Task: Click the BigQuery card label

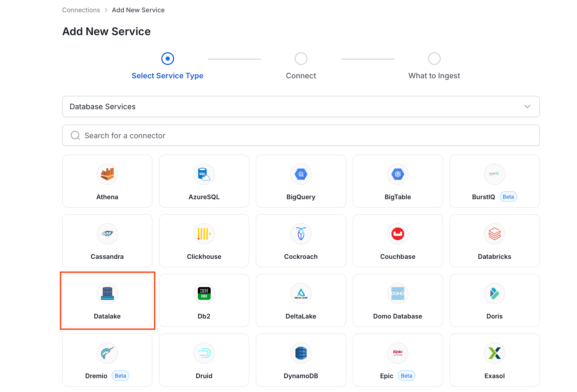Action: point(301,197)
